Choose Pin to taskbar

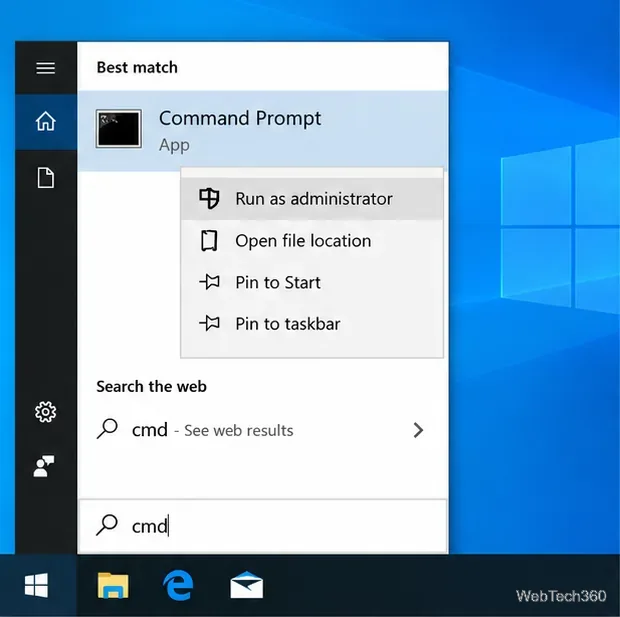click(312, 324)
